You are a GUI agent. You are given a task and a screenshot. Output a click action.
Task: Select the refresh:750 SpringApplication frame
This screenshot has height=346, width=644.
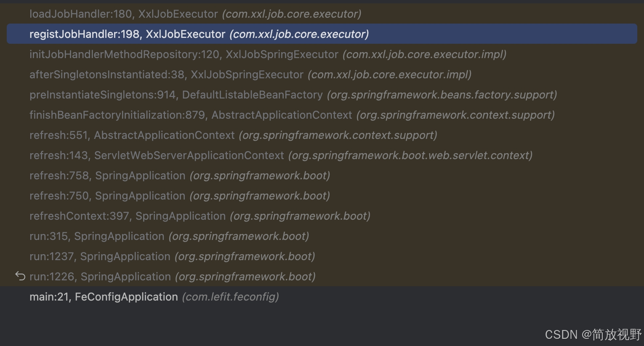point(107,196)
